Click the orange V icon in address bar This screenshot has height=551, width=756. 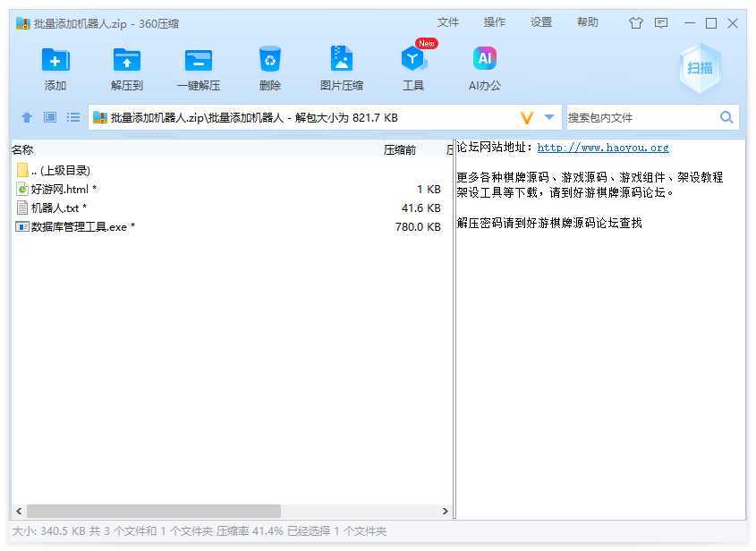(x=527, y=117)
